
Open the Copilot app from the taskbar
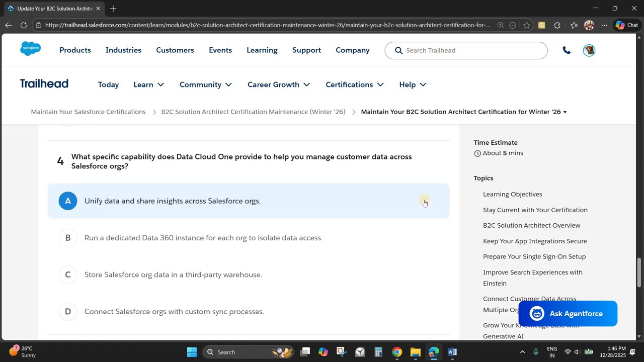pos(323,352)
